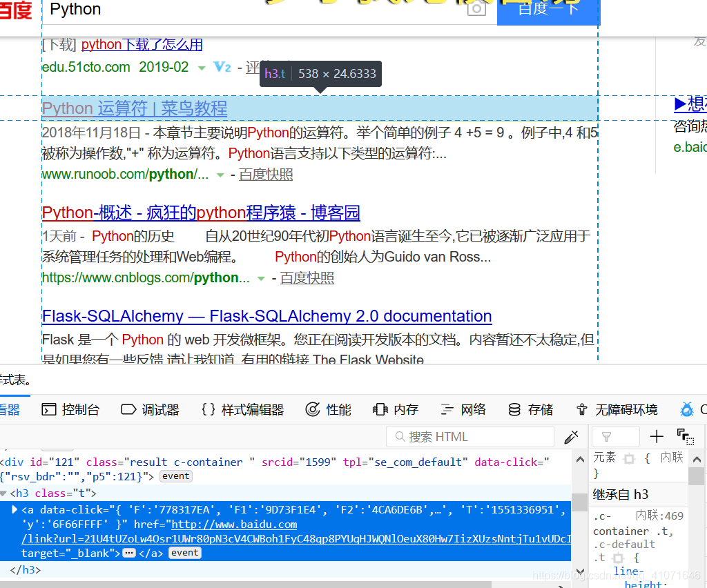Collapse the h3 class="t" node
This screenshot has height=588, width=707.
click(x=3, y=493)
